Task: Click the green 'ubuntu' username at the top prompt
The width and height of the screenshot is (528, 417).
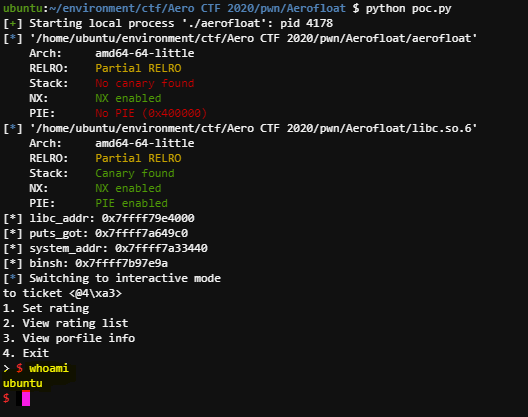Action: [x=23, y=8]
